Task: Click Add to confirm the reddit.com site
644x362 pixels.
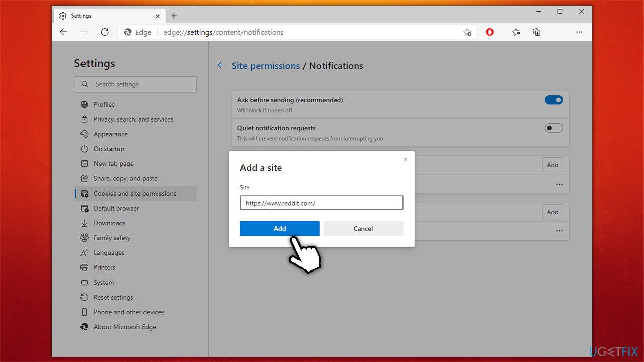Action: (x=280, y=228)
